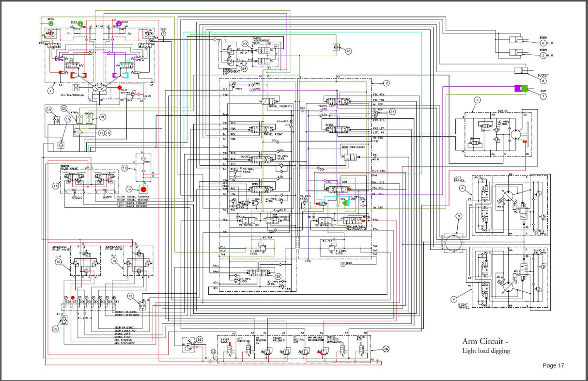Select the engine motor M symbol
The width and height of the screenshot is (588, 381).
[75, 88]
